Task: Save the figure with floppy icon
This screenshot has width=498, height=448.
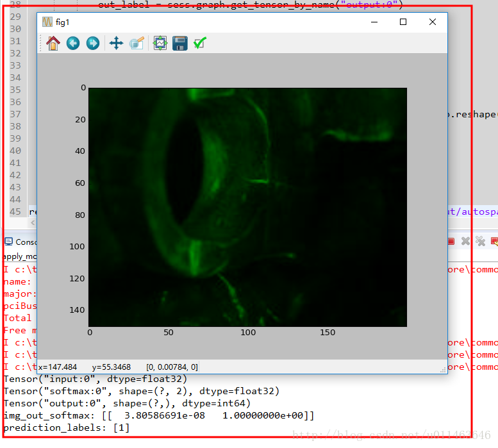Action: [x=180, y=43]
